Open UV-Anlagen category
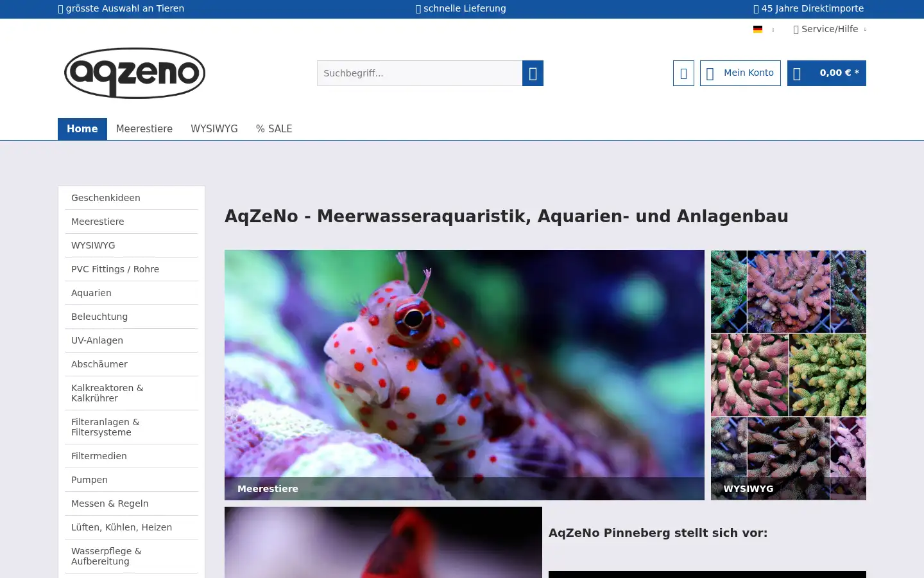The image size is (924, 578). [132, 340]
